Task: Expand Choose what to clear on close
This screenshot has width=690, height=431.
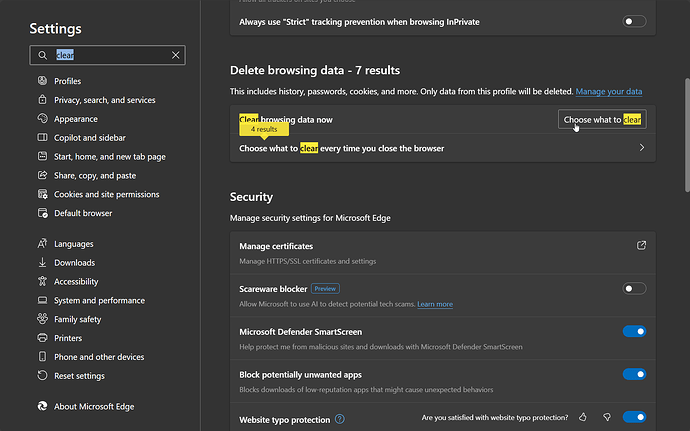Action: click(x=641, y=148)
